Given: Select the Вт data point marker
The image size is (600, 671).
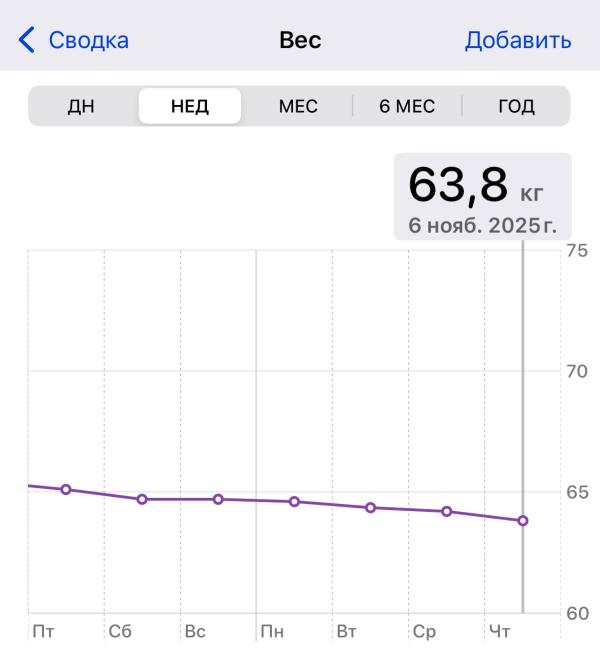Looking at the screenshot, I should [x=370, y=507].
